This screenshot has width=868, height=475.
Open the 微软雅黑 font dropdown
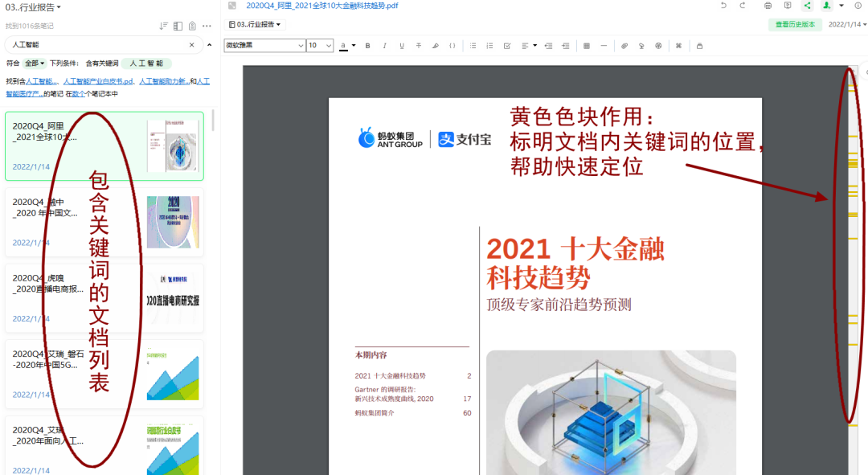click(264, 46)
